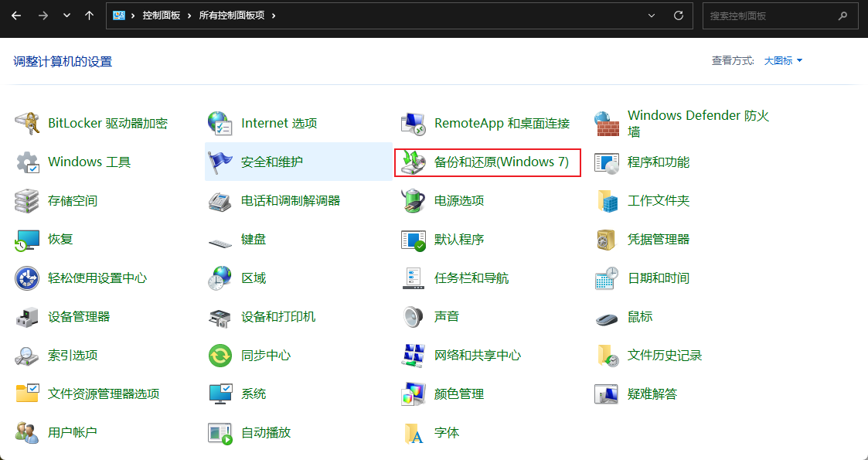Click the 区域 globe and clock icon
Image resolution: width=868 pixels, height=460 pixels.
pyautogui.click(x=220, y=278)
